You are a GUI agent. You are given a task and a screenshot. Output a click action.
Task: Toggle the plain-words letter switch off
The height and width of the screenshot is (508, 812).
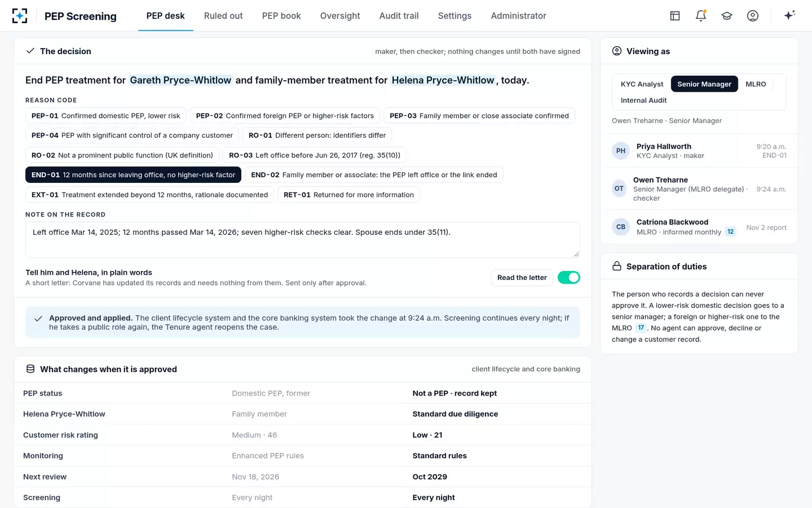pos(569,277)
